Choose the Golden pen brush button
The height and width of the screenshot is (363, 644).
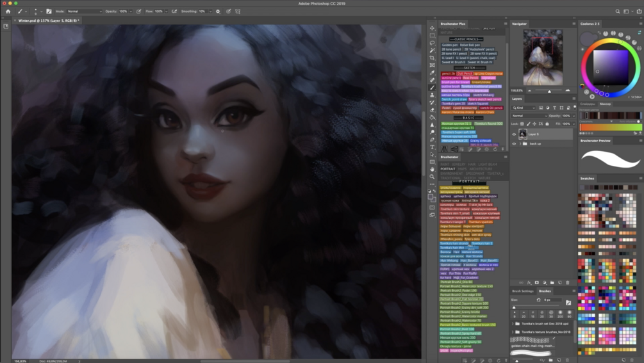pyautogui.click(x=449, y=45)
